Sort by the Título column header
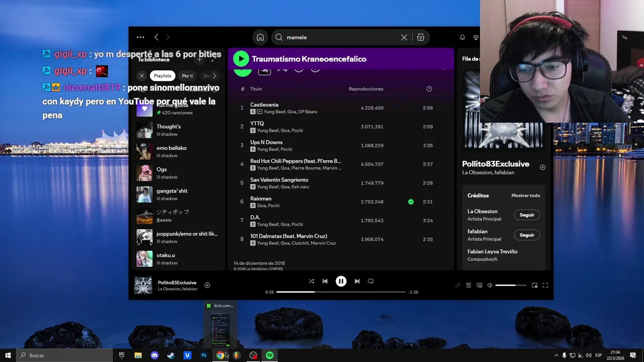The width and height of the screenshot is (644, 362). coord(256,89)
